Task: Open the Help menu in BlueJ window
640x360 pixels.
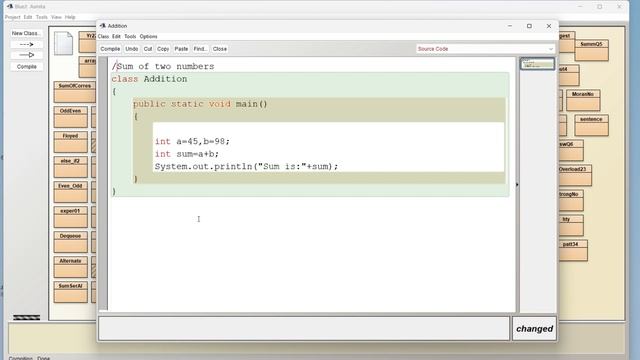Action: 70,17
